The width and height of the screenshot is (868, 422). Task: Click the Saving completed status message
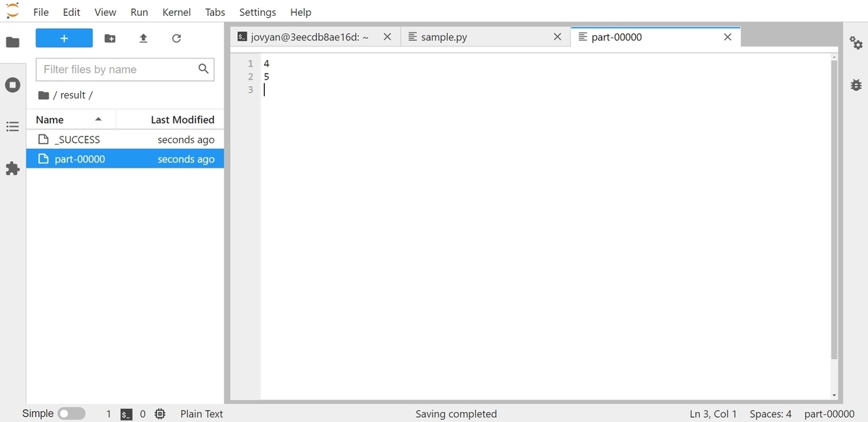[x=456, y=414]
